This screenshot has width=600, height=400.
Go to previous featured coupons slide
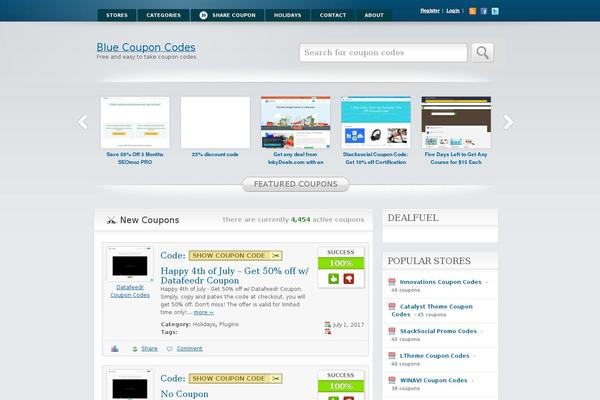(83, 122)
